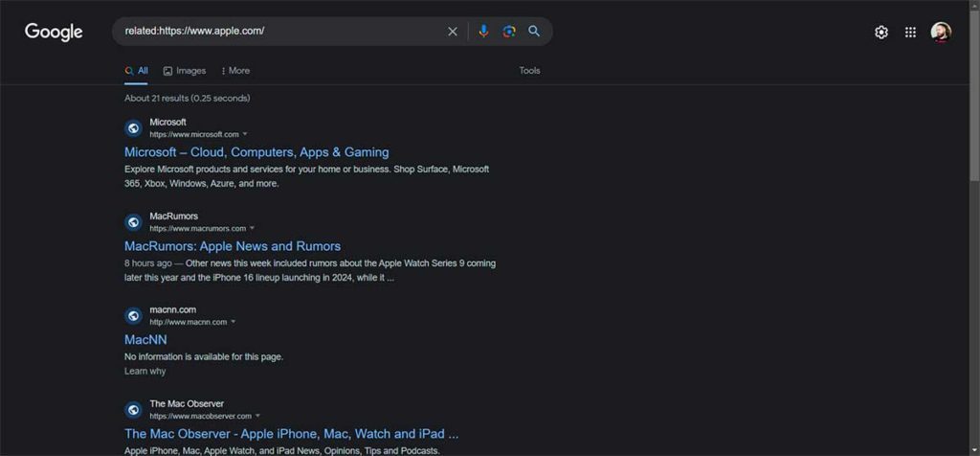Expand options arrow beside macrumors.com URL

[x=252, y=228]
